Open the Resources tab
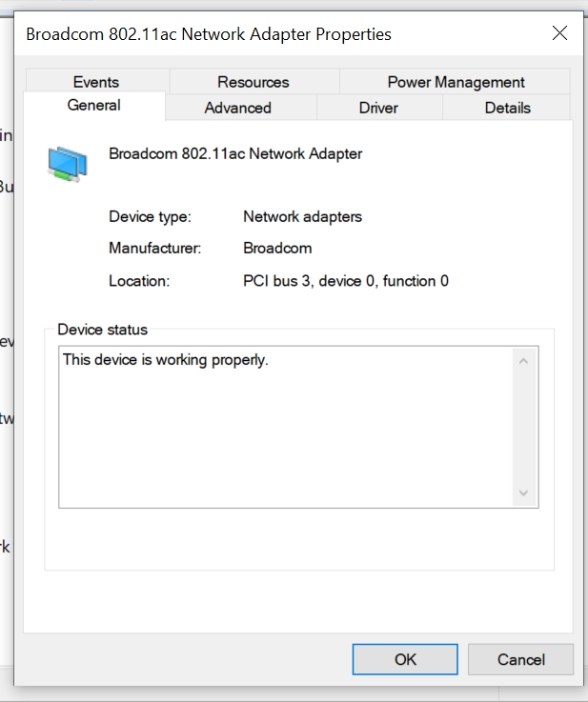588x702 pixels. [253, 82]
